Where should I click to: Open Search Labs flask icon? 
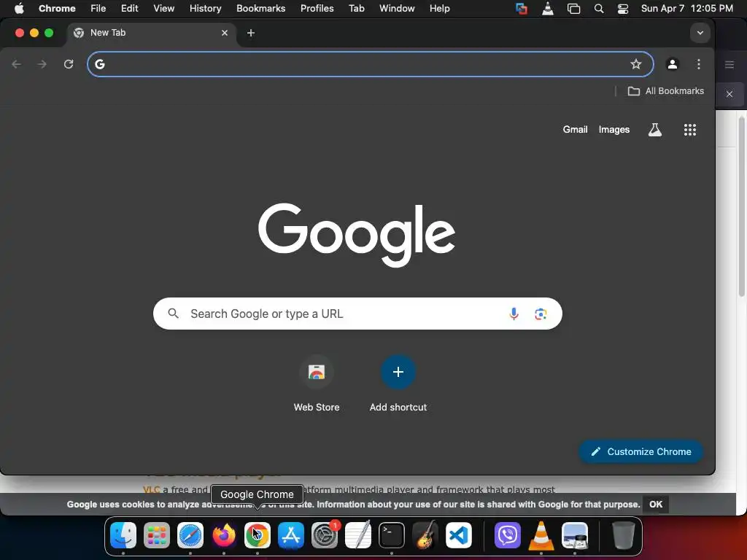click(655, 130)
